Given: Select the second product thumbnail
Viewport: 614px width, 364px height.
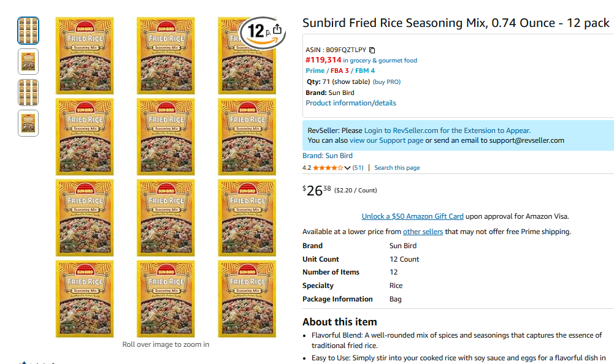Looking at the screenshot, I should point(28,61).
